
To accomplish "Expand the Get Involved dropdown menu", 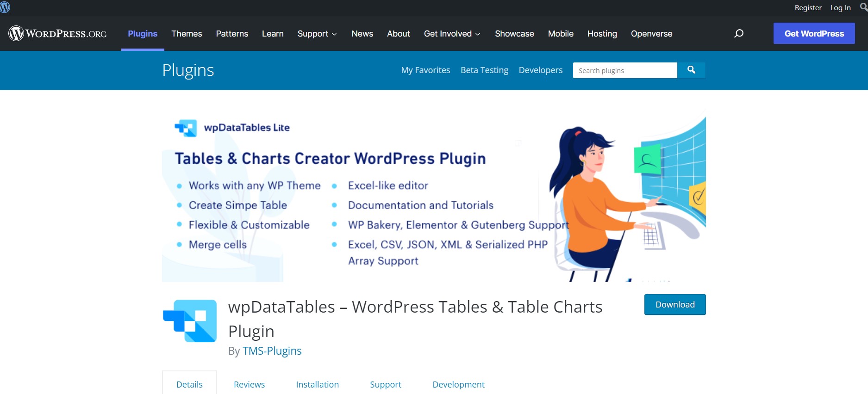I will click(x=452, y=34).
